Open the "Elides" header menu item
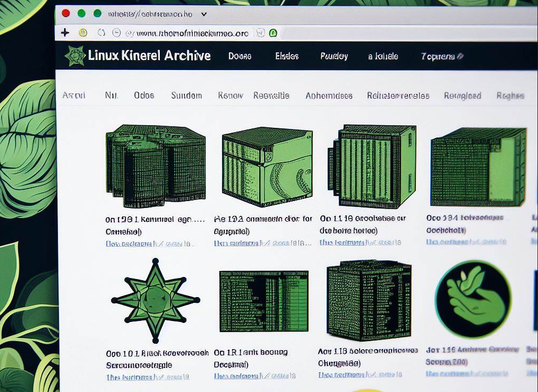538x392 pixels. click(287, 56)
